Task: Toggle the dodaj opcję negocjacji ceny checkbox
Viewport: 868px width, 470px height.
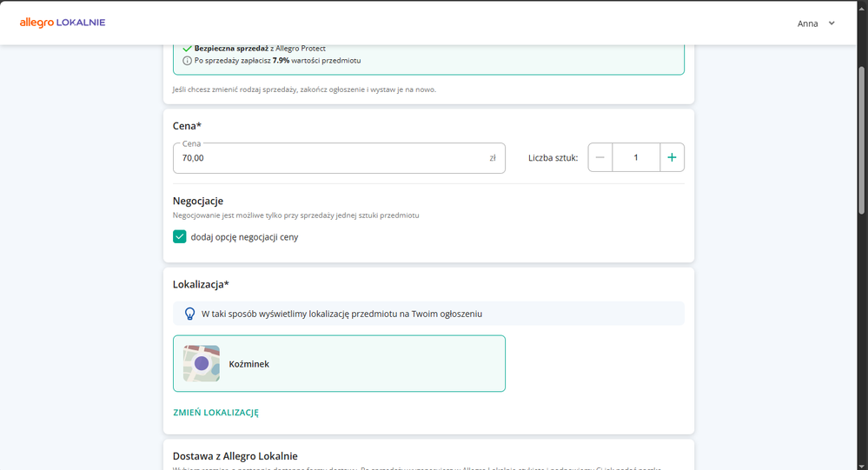Action: (179, 237)
